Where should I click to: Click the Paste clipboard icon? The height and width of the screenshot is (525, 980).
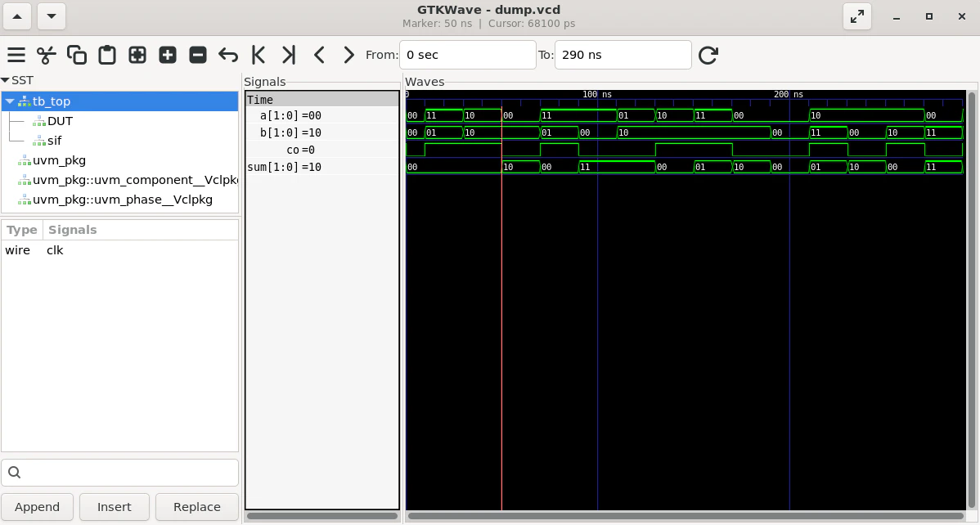tap(107, 55)
